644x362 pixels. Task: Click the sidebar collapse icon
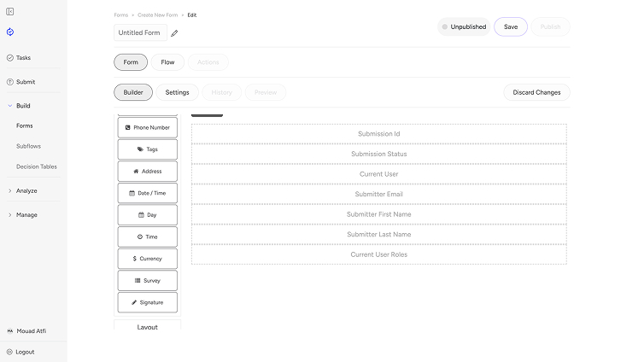(x=10, y=11)
